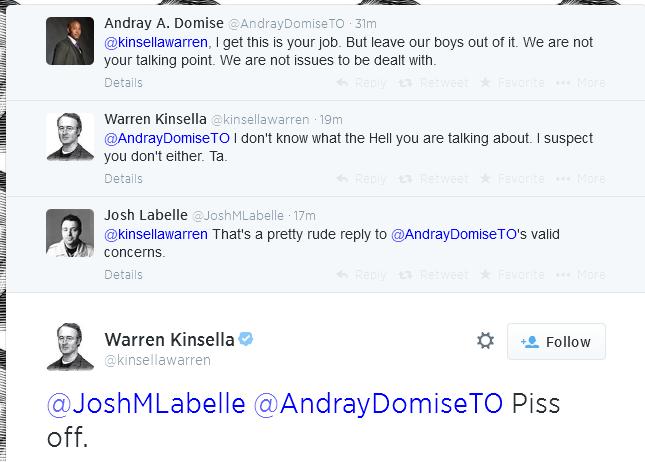Screen dimensions: 645x462
Task: Retweet Warren Kinsella's 19m tweet
Action: (436, 179)
